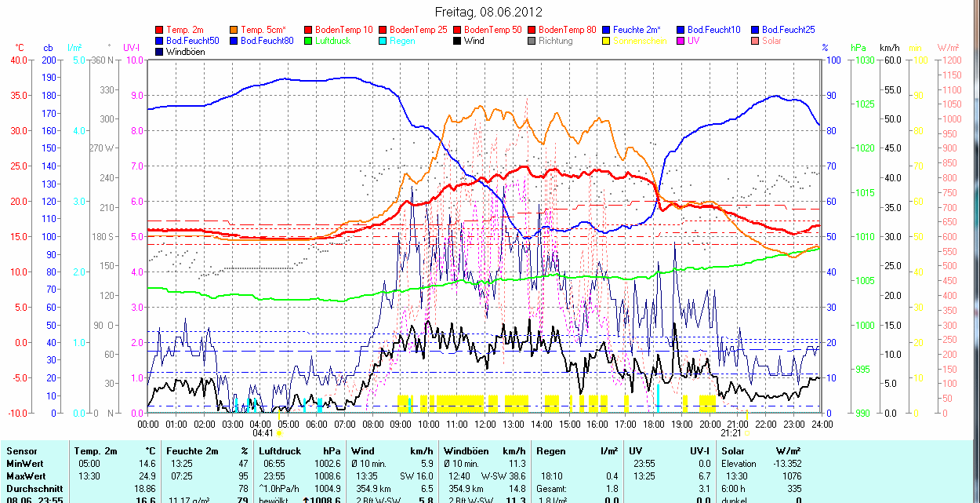
Task: Click the 18:00 time axis label
Action: tap(653, 424)
